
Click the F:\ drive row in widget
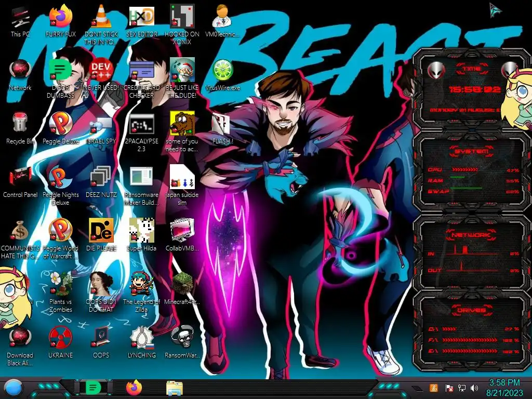tap(473, 340)
